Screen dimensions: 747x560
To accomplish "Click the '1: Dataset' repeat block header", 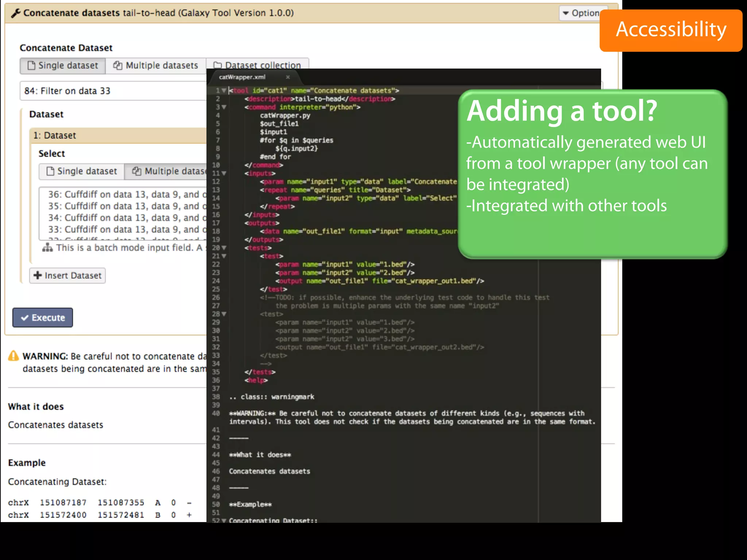I will [x=118, y=135].
